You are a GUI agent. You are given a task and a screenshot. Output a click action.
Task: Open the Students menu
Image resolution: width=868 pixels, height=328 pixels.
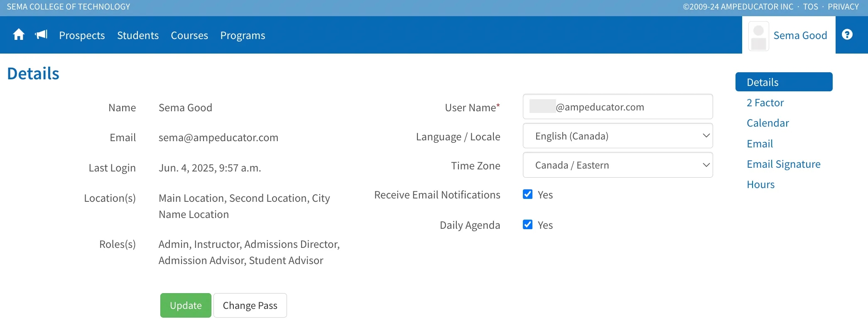pos(138,35)
